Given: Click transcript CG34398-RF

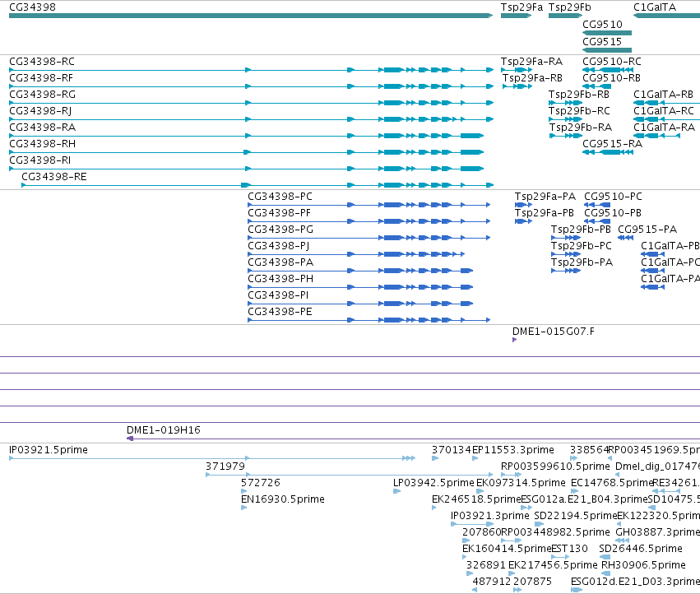Looking at the screenshot, I should [x=252, y=86].
